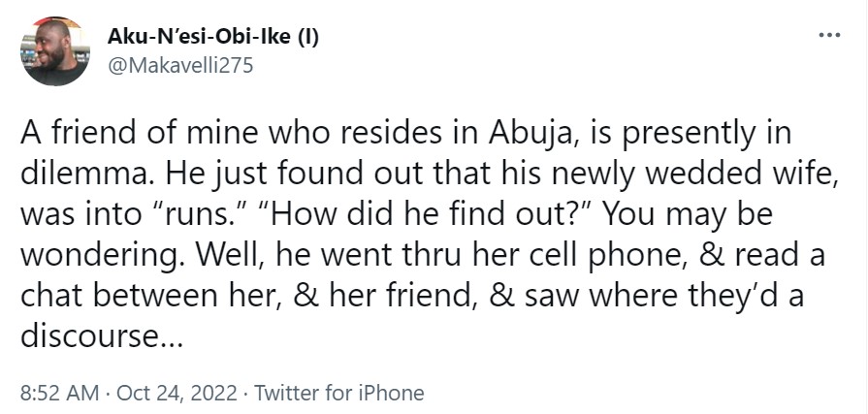The image size is (868, 414).
Task: Open the tweet's more options menu
Action: point(829,38)
